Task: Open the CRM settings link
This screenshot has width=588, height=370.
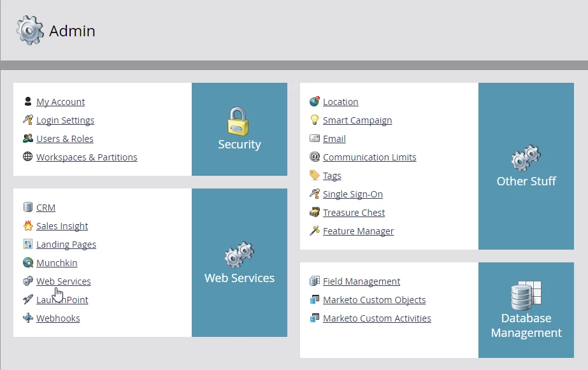Action: pos(46,208)
